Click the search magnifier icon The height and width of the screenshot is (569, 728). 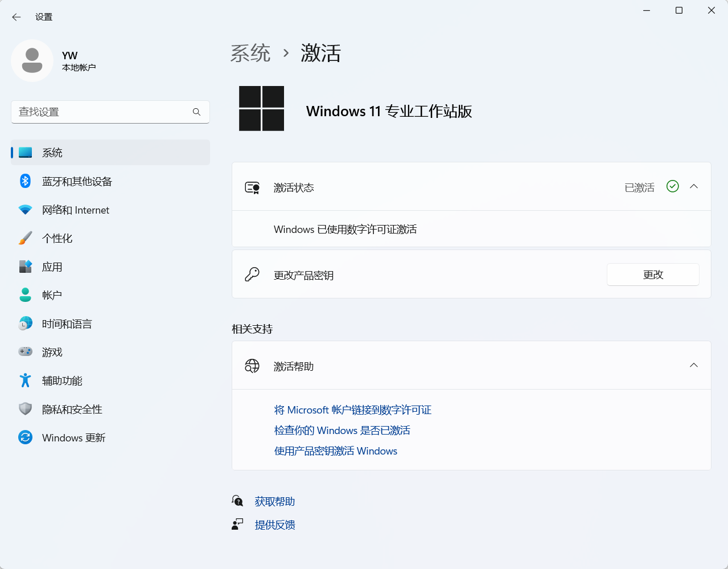pyautogui.click(x=196, y=112)
